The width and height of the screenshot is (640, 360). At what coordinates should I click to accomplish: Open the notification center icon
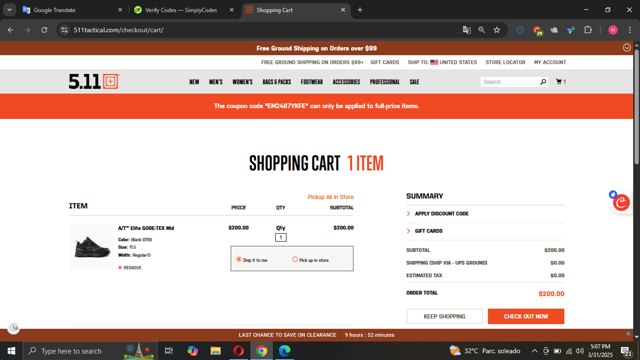point(626,351)
